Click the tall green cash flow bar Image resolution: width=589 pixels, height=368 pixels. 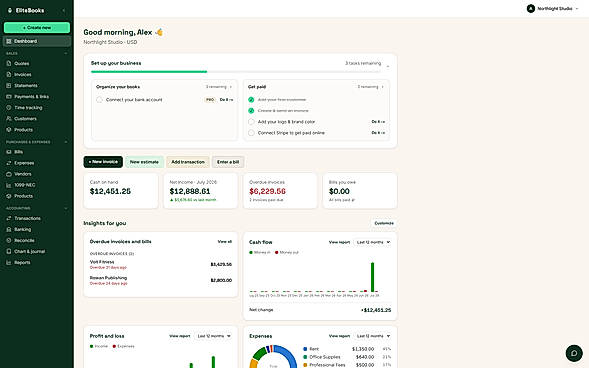pyautogui.click(x=372, y=277)
